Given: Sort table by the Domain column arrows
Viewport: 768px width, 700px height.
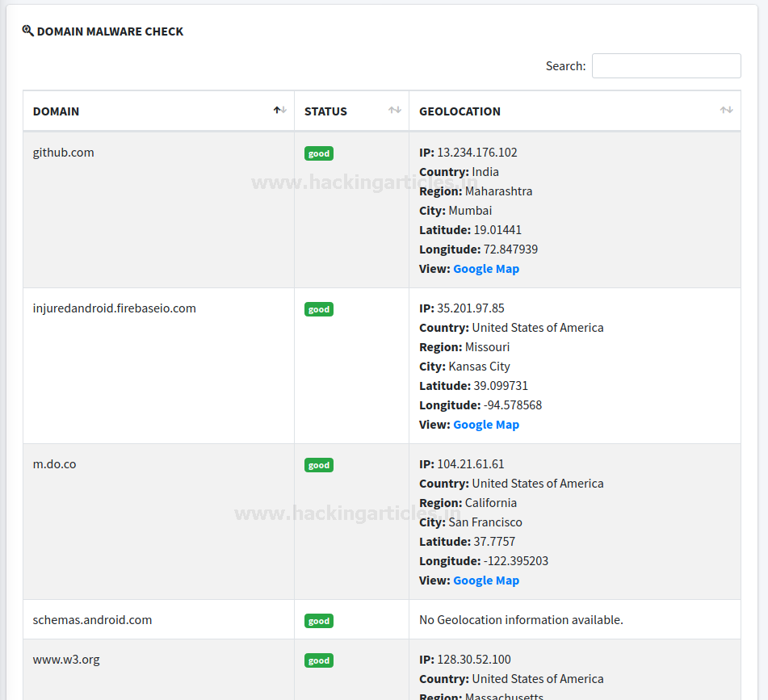Looking at the screenshot, I should pos(280,110).
